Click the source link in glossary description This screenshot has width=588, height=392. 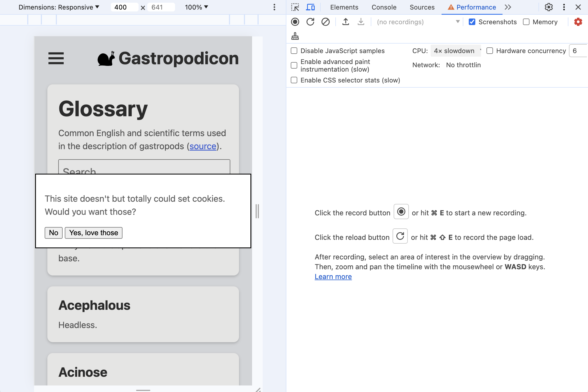(x=203, y=146)
